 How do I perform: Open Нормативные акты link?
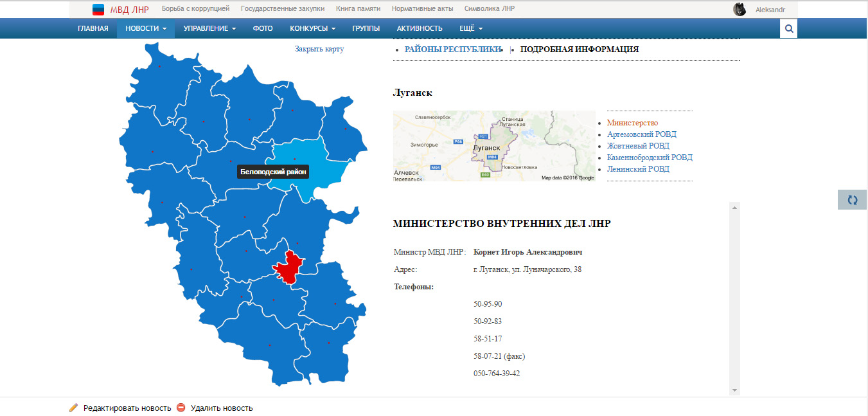pyautogui.click(x=422, y=9)
